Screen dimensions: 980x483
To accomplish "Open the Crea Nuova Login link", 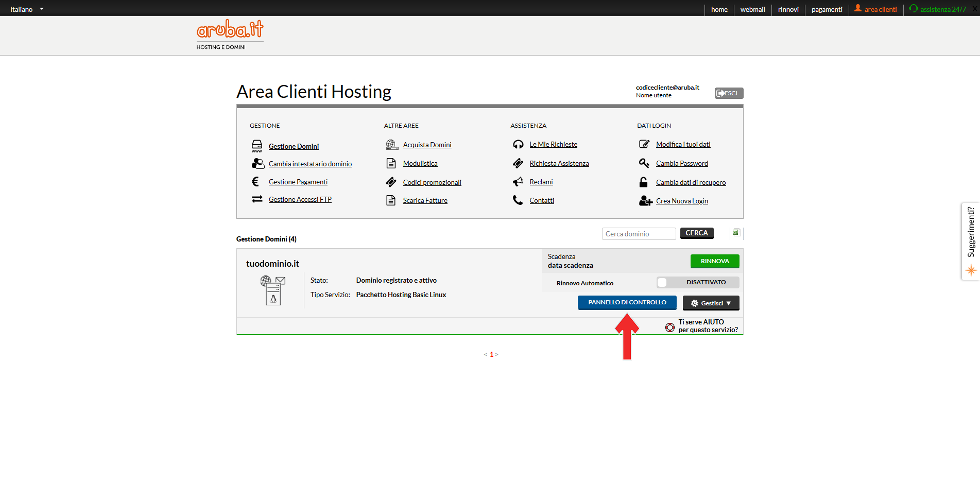I will tap(682, 201).
